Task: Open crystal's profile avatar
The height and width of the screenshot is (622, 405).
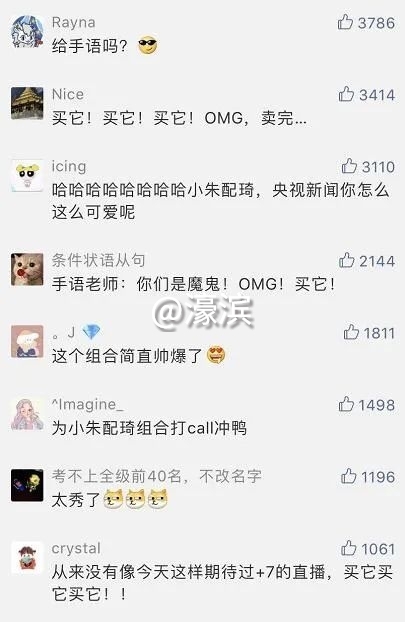Action: pyautogui.click(x=27, y=557)
